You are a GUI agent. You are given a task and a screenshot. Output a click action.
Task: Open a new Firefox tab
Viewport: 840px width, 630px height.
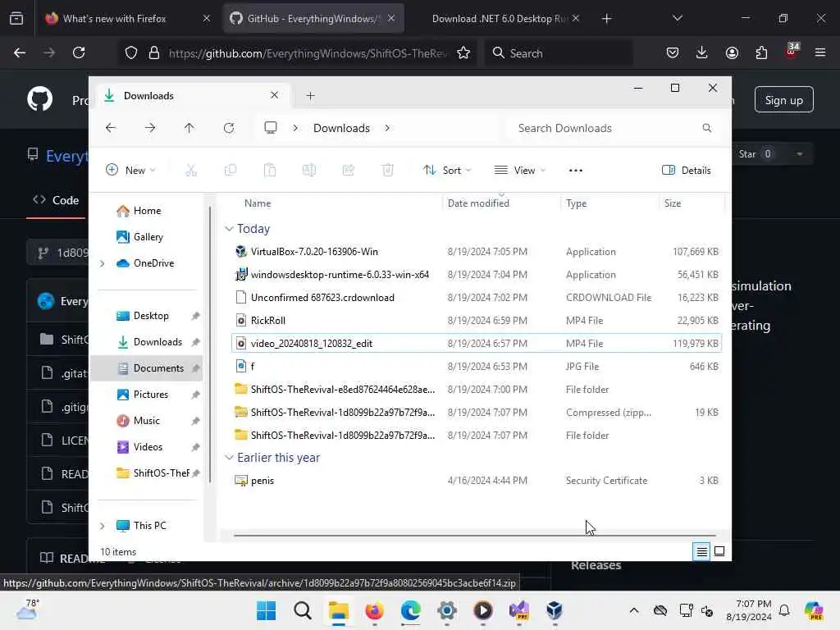pos(606,18)
